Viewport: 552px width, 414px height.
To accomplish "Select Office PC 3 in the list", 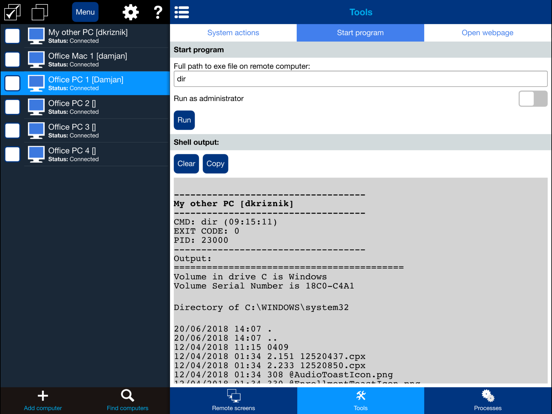I will click(85, 130).
